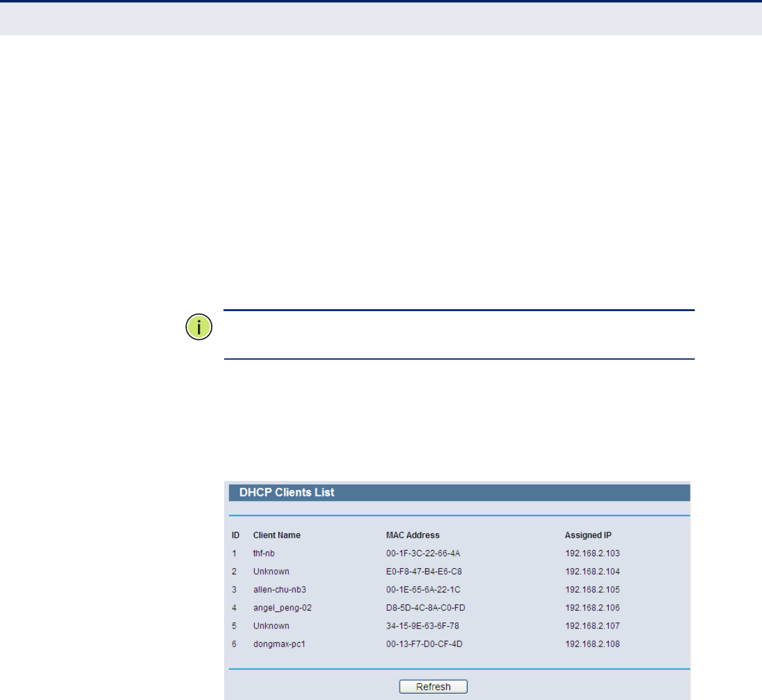Select assigned IP 192.168.2.107
762x700 pixels.
coord(593,626)
